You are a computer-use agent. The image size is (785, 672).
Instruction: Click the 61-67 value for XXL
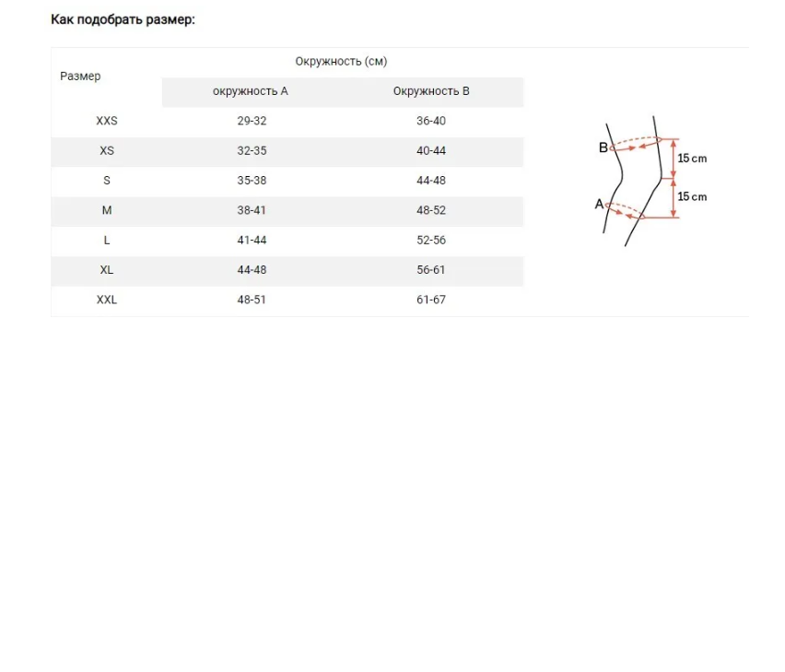click(431, 300)
